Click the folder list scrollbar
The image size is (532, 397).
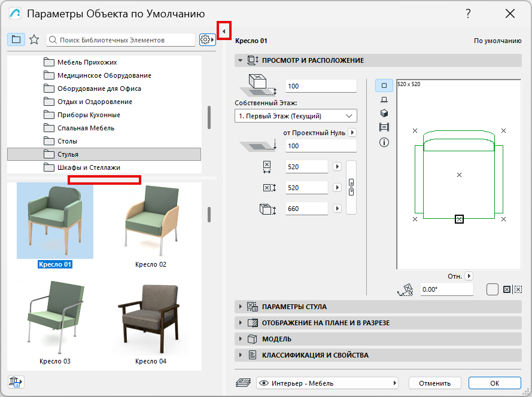point(209,117)
